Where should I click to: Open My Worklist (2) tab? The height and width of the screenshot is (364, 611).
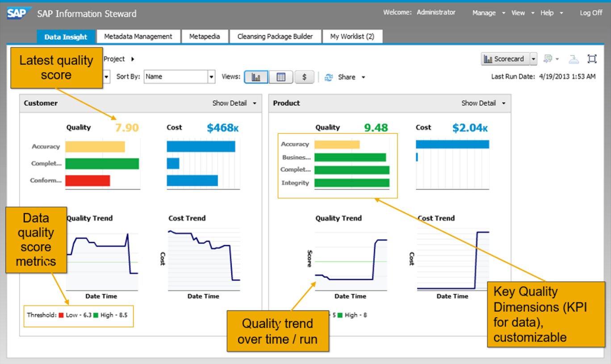(x=352, y=37)
